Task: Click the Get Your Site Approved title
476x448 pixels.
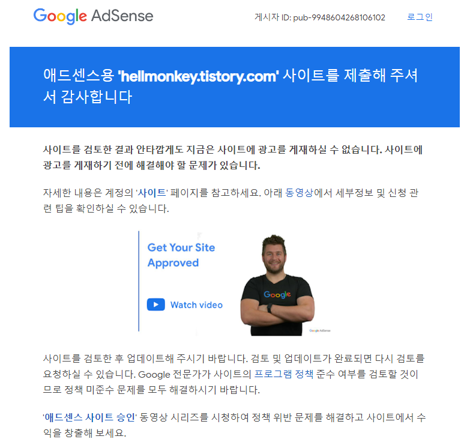Action: point(181,255)
